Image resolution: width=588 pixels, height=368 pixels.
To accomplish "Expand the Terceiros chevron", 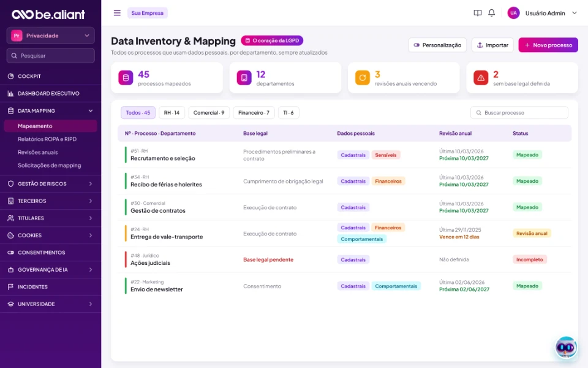I will (x=91, y=201).
